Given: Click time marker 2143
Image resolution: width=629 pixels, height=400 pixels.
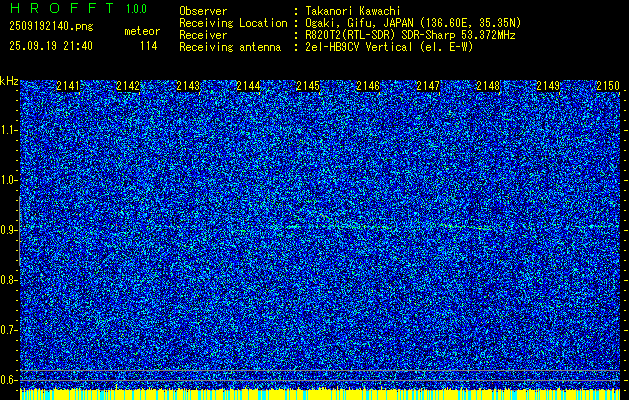Looking at the screenshot, I should (188, 86).
